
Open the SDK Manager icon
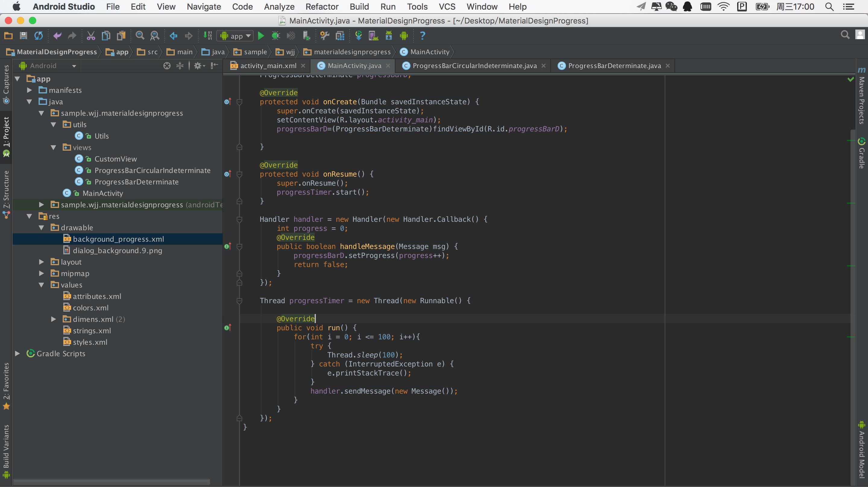pos(388,36)
